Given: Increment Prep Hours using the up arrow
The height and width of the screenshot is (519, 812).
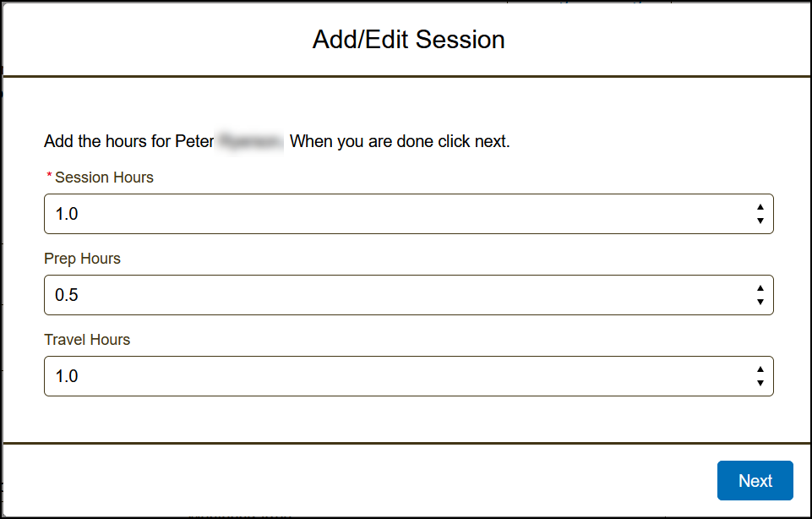Looking at the screenshot, I should (x=760, y=288).
